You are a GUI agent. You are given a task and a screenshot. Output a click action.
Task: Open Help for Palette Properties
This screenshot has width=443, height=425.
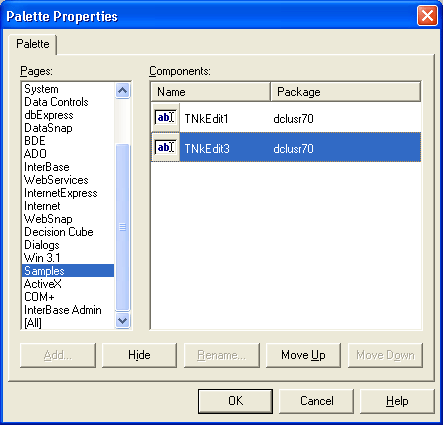click(397, 401)
